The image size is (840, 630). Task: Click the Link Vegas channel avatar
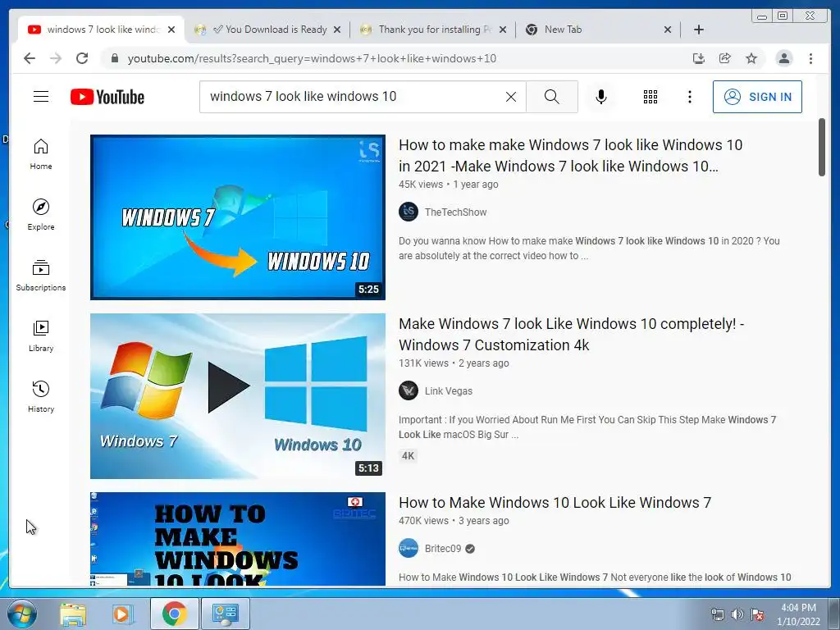click(409, 390)
